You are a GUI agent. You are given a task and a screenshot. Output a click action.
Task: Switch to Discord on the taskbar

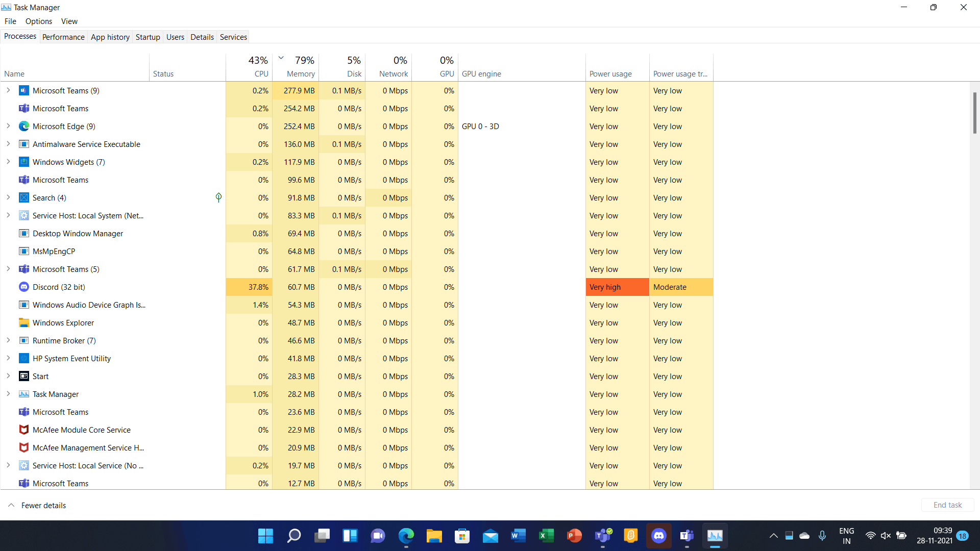coord(659,536)
